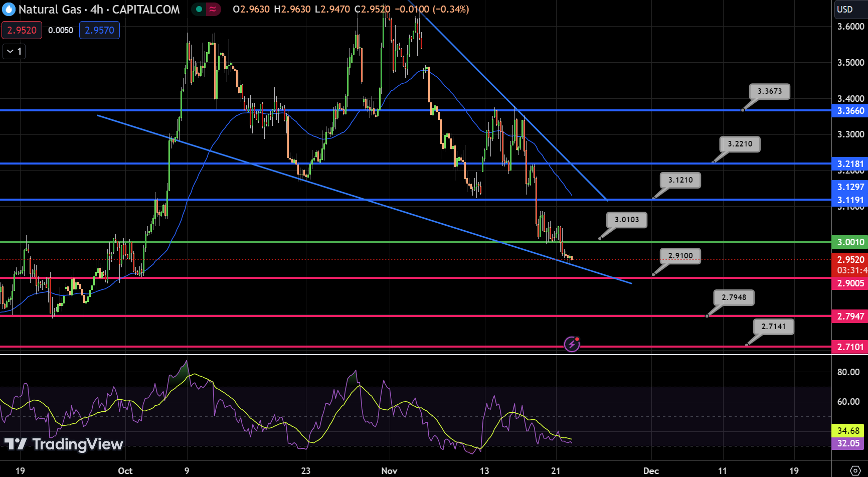Click the Dec date on time axis
Viewport: 868px width, 477px height.
[651, 470]
